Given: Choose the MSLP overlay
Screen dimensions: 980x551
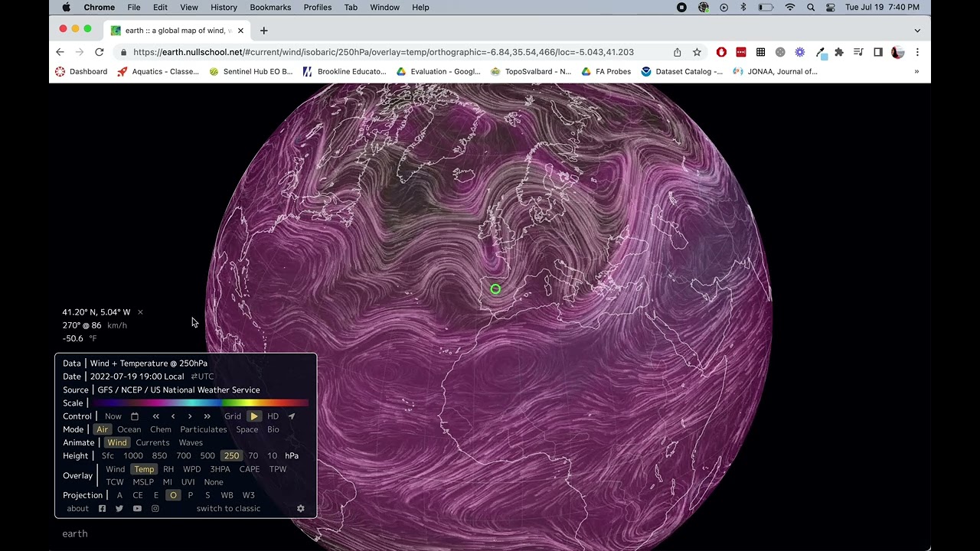Looking at the screenshot, I should coord(143,482).
